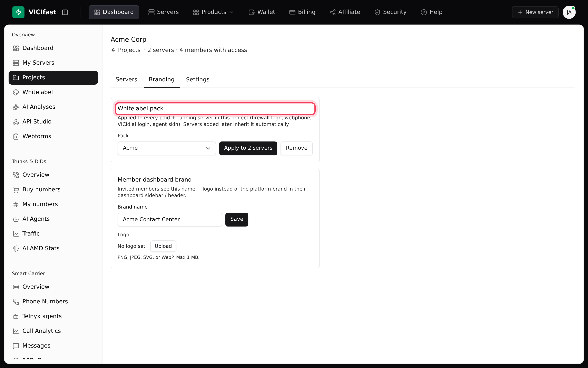Viewport: 588px width, 368px height.
Task: Focus the Brand name input field
Action: (170, 220)
